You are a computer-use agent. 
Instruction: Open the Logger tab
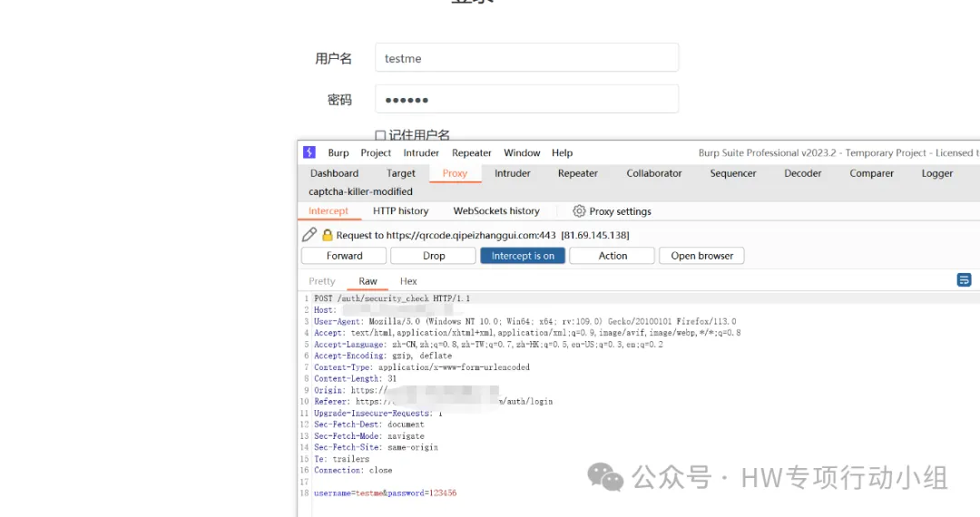pos(936,173)
